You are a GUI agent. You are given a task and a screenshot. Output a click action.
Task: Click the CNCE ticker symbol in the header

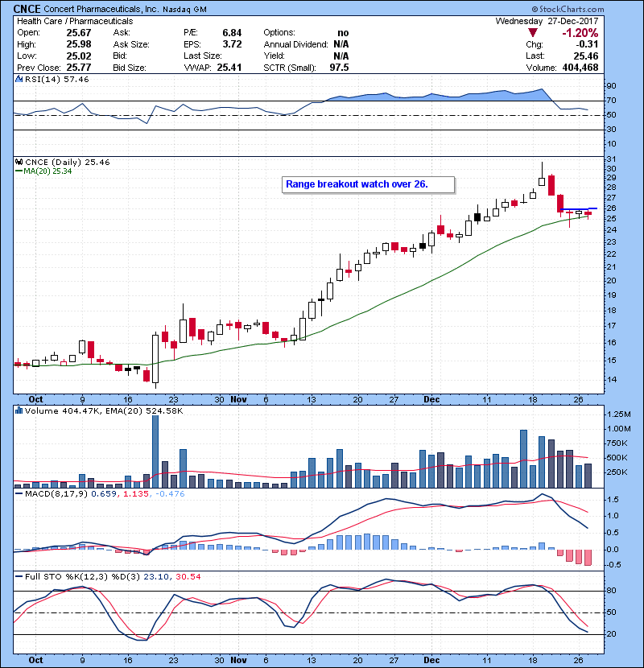point(27,9)
